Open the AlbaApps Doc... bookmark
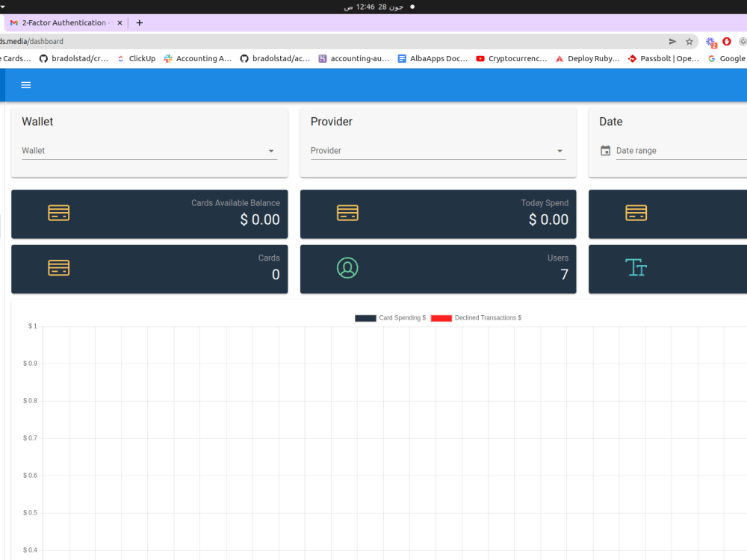This screenshot has height=560, width=747. [433, 58]
